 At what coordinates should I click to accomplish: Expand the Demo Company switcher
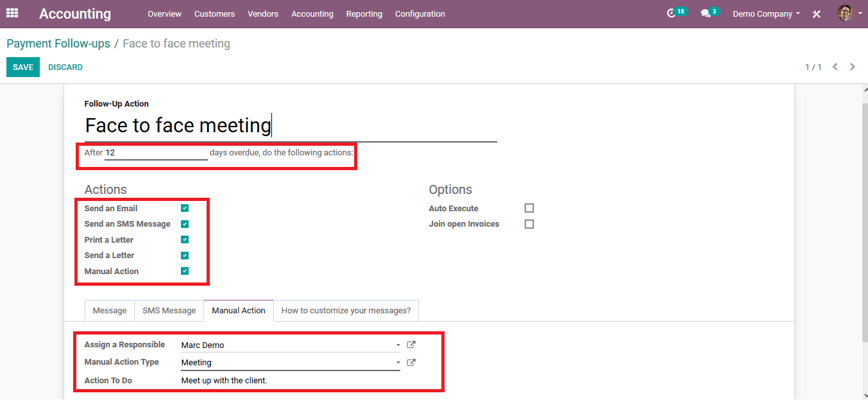pos(766,13)
